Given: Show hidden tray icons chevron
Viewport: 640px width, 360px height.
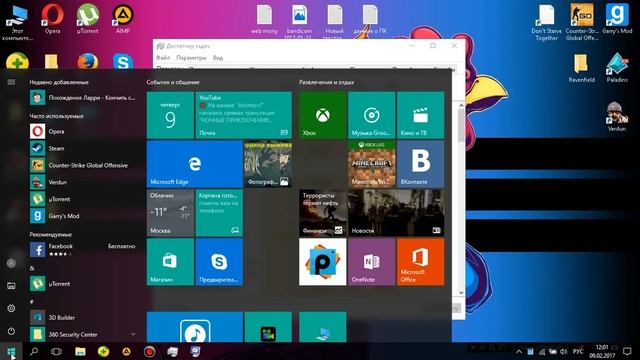Looking at the screenshot, I should (519, 351).
